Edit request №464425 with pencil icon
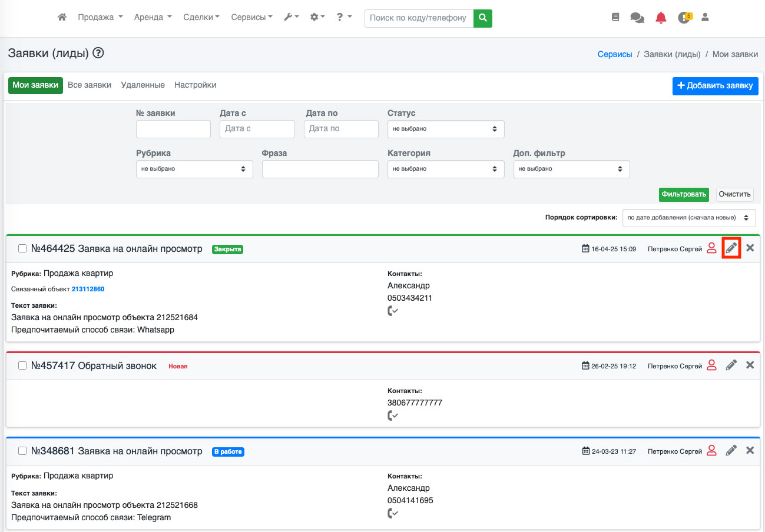This screenshot has width=765, height=532. 731,248
